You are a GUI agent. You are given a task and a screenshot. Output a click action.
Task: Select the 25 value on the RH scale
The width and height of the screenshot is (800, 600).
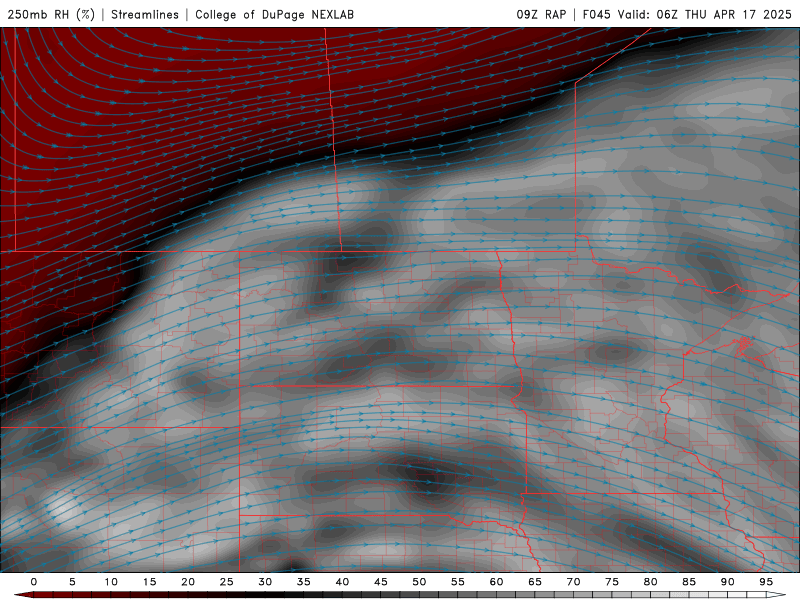pyautogui.click(x=227, y=582)
